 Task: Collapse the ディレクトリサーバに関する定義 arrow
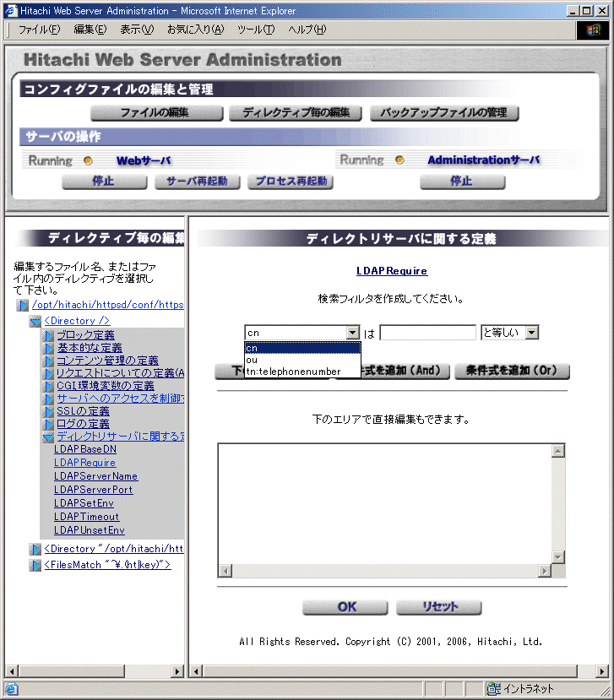coord(48,437)
